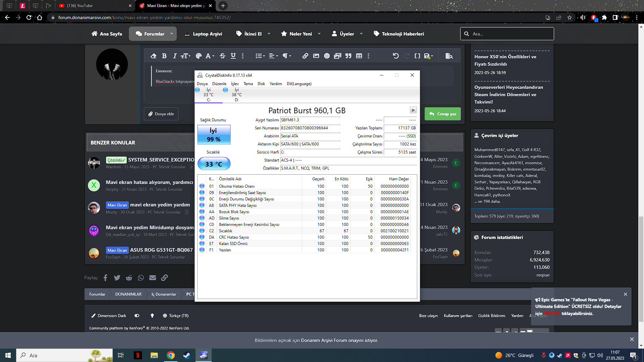Click the Cevap yaz reply button
The height and width of the screenshot is (362, 644).
point(443,114)
